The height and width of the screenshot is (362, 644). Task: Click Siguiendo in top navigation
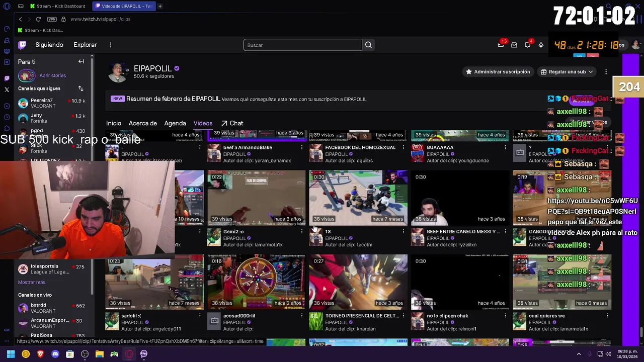pyautogui.click(x=49, y=45)
